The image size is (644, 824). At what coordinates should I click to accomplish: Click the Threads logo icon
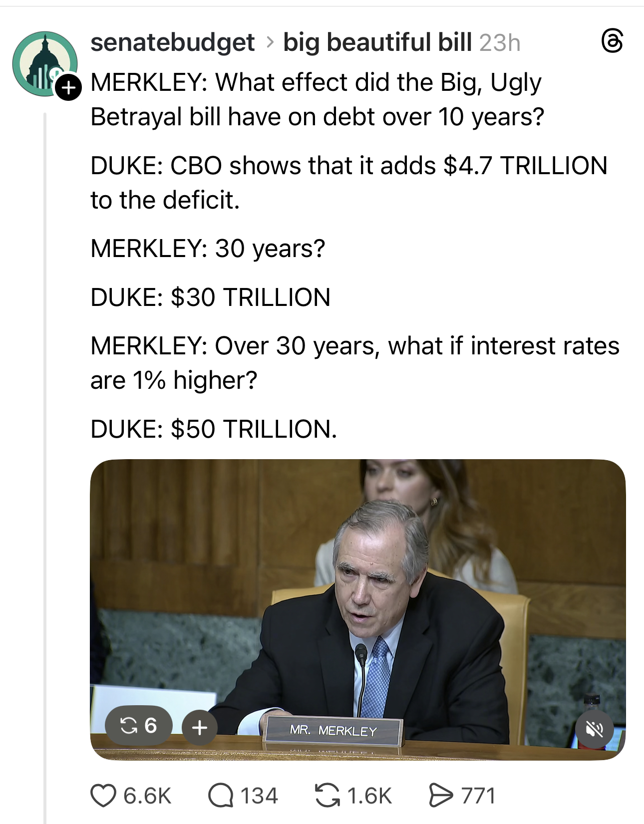click(x=612, y=41)
